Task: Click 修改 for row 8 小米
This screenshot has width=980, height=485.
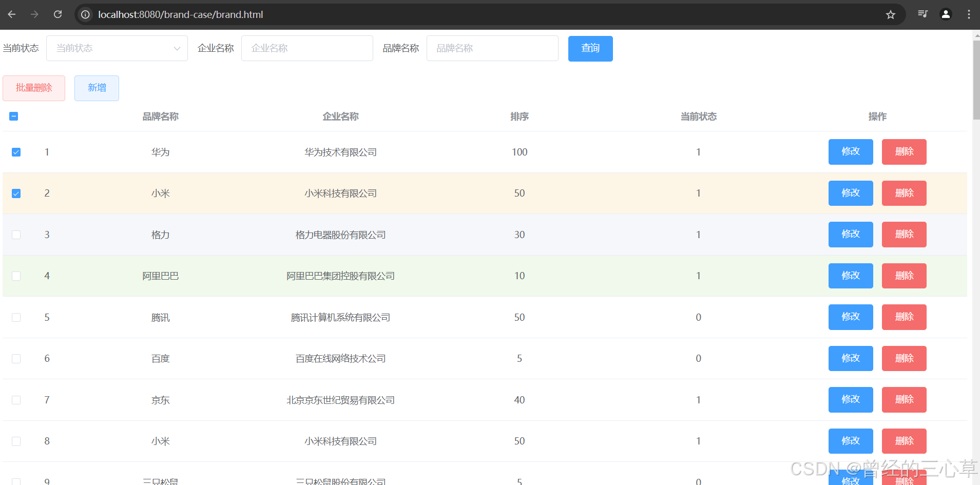Action: tap(851, 441)
